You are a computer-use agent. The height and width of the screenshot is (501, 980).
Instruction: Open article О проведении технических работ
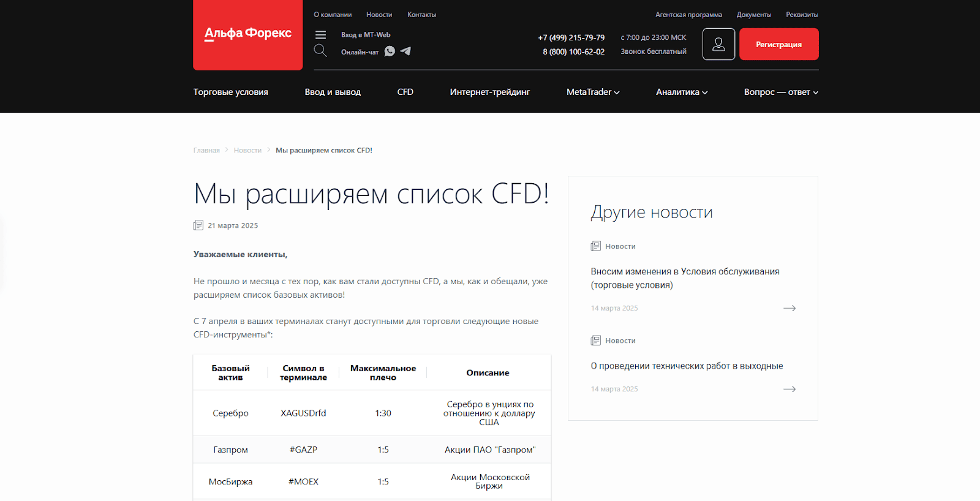(687, 366)
